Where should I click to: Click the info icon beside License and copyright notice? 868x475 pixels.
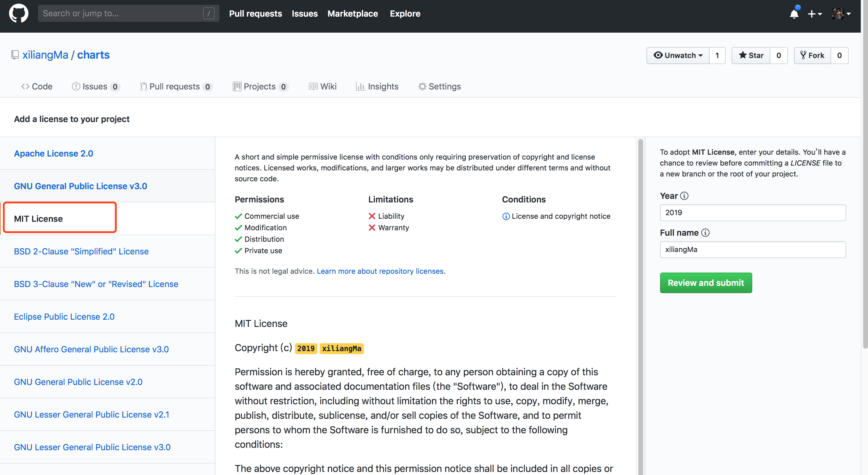(x=506, y=216)
